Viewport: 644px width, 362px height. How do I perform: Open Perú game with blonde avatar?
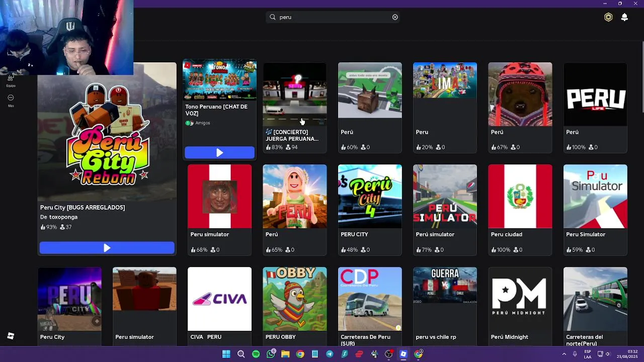coord(294,196)
